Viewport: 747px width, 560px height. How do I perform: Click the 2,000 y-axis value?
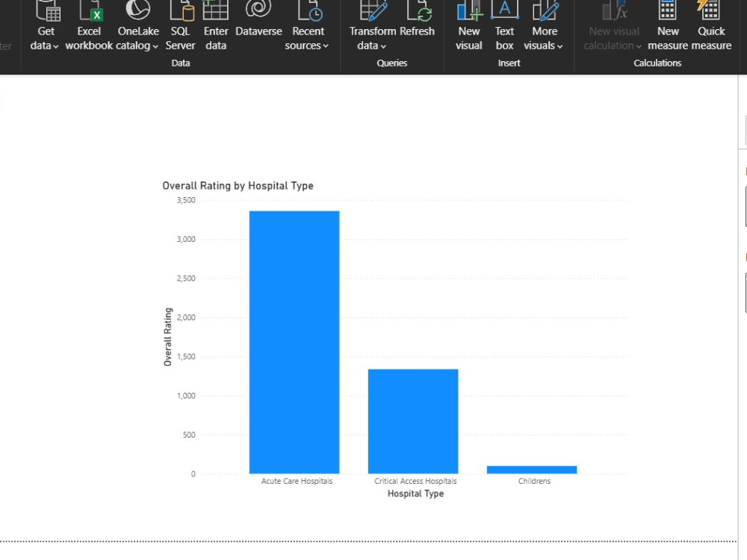[x=186, y=317]
